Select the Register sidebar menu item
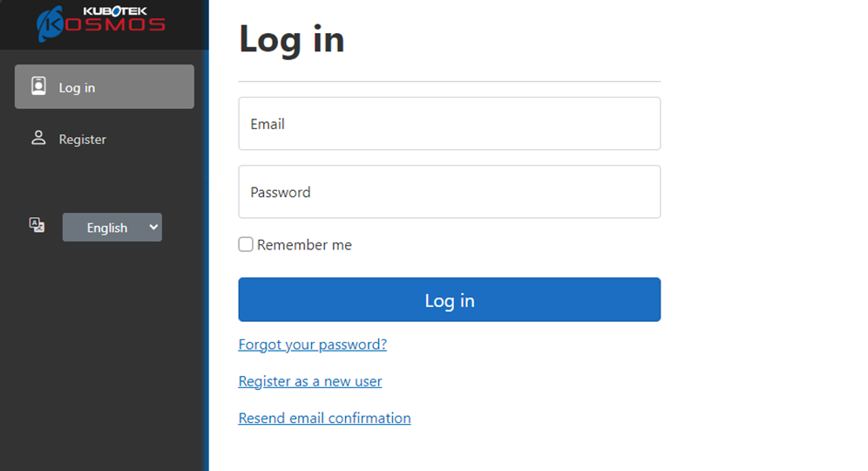The width and height of the screenshot is (868, 471). (x=82, y=140)
